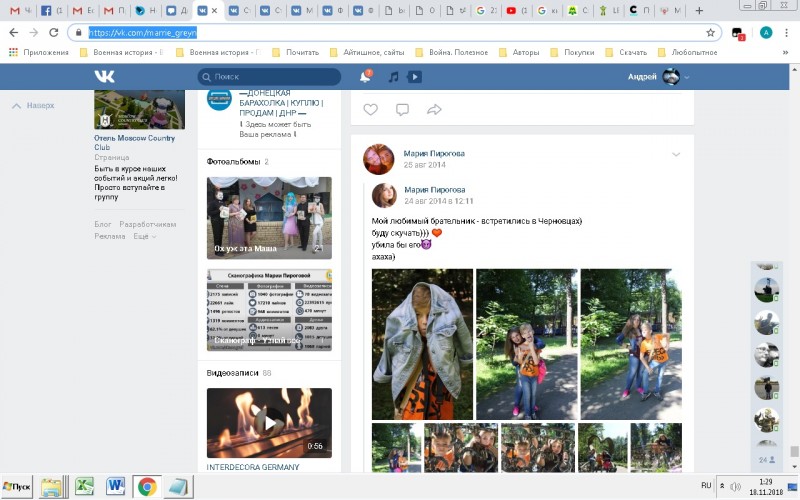Image resolution: width=800 pixels, height=500 pixels.
Task: Reload the page in Chrome
Action: click(x=55, y=32)
